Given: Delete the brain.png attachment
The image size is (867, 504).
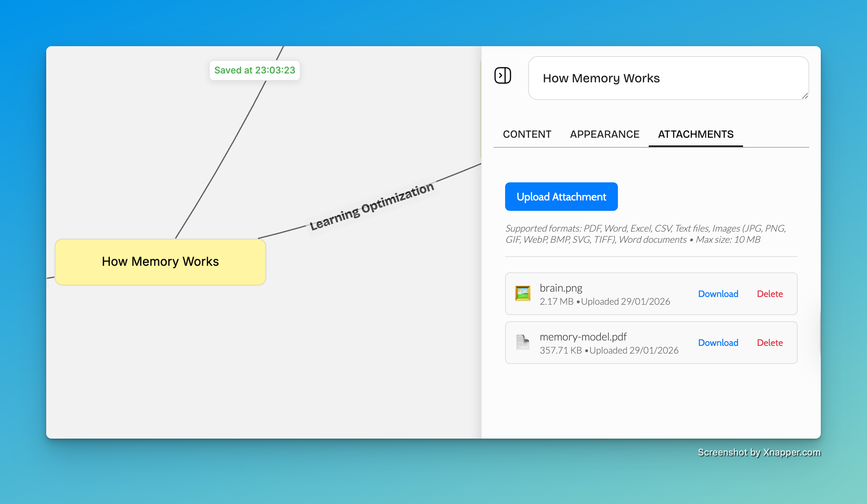Looking at the screenshot, I should click(770, 294).
